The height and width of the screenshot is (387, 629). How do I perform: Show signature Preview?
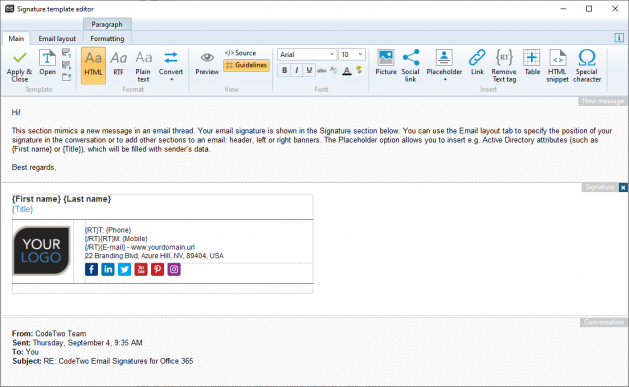pos(207,63)
